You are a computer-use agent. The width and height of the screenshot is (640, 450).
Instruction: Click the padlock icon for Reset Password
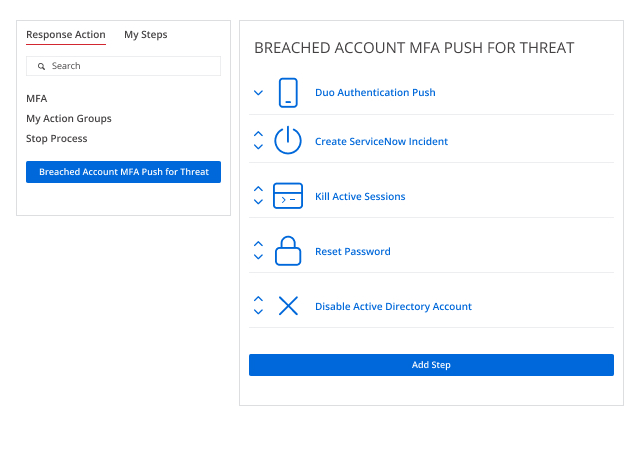click(x=288, y=251)
